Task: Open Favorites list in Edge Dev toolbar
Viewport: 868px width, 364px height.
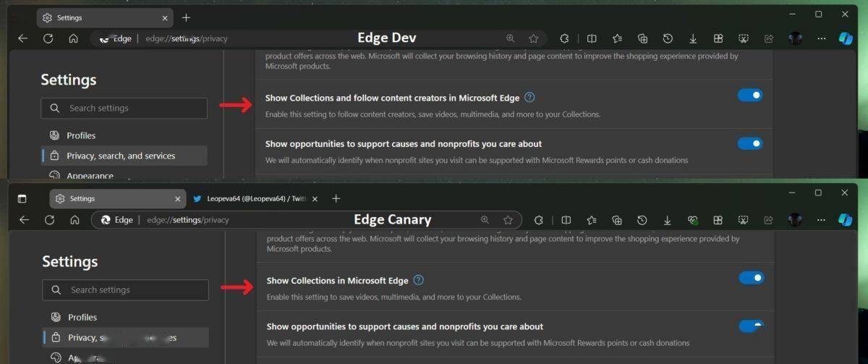Action: coord(617,38)
